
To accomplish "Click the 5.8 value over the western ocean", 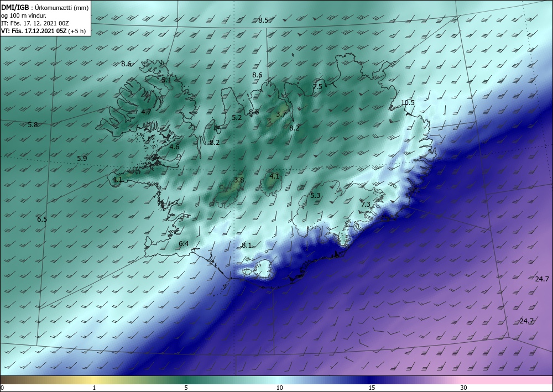I will tap(33, 125).
